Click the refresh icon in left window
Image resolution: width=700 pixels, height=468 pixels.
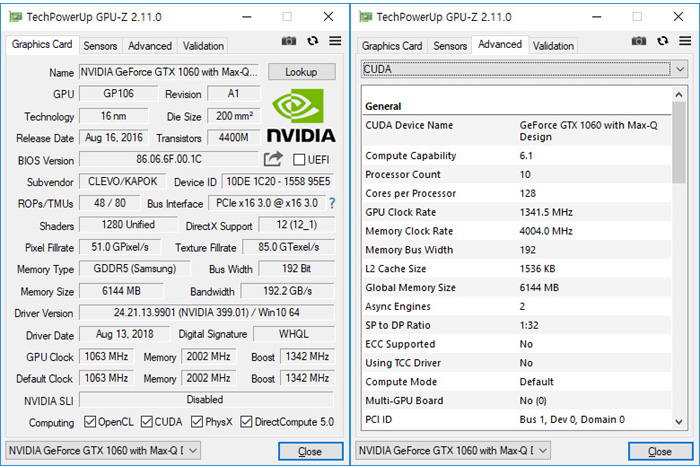click(312, 41)
